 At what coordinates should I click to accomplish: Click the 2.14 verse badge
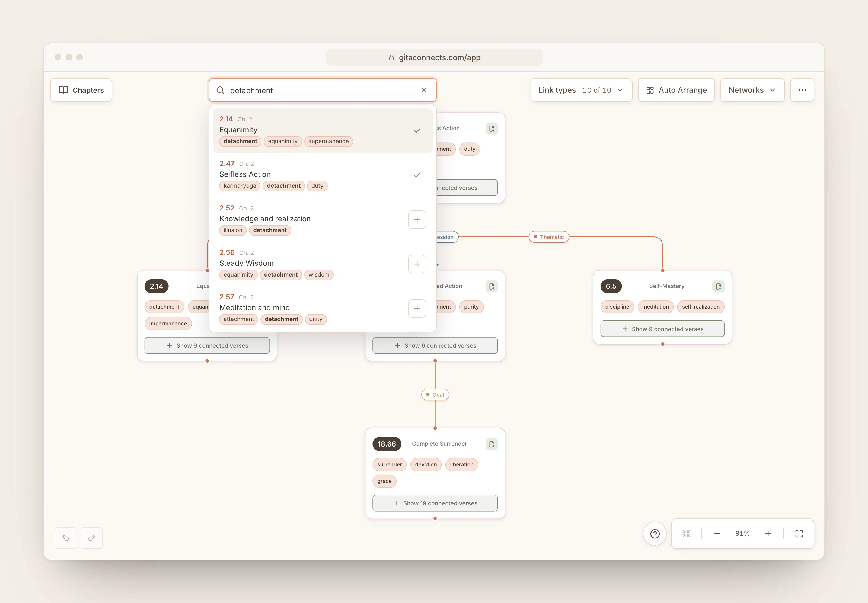click(x=156, y=286)
